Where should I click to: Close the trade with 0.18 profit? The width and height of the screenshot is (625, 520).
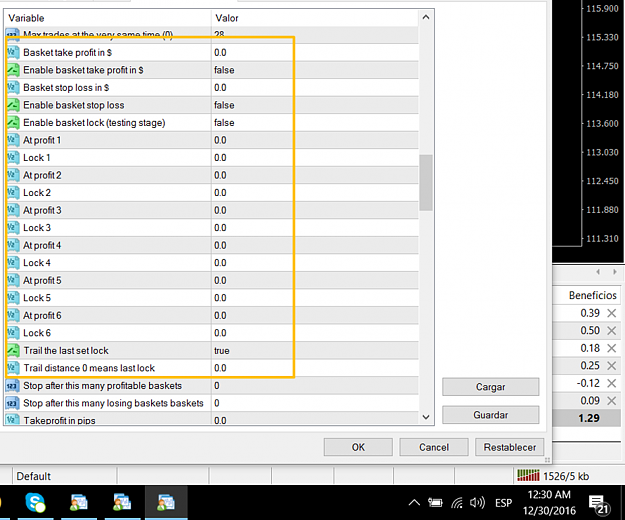coord(611,348)
